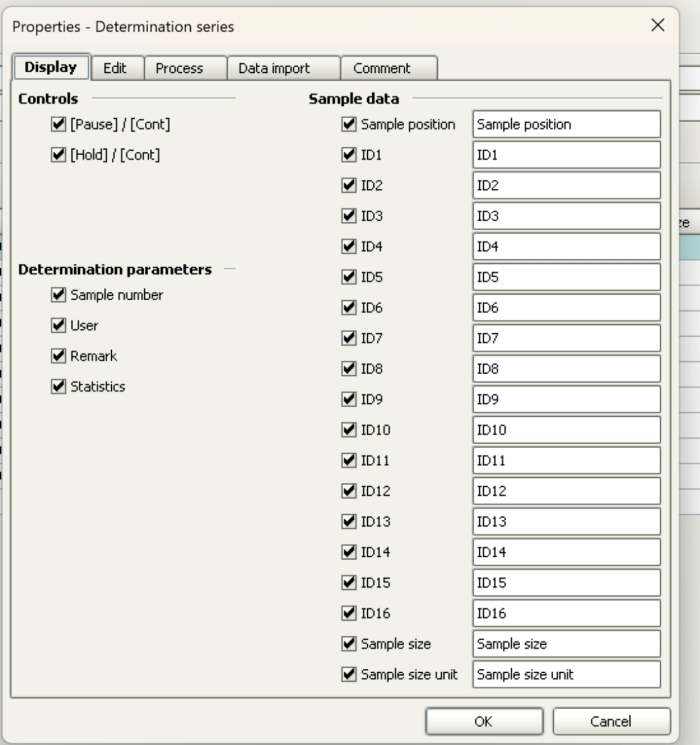Click the Sample size name field
The image size is (700, 745).
(566, 644)
